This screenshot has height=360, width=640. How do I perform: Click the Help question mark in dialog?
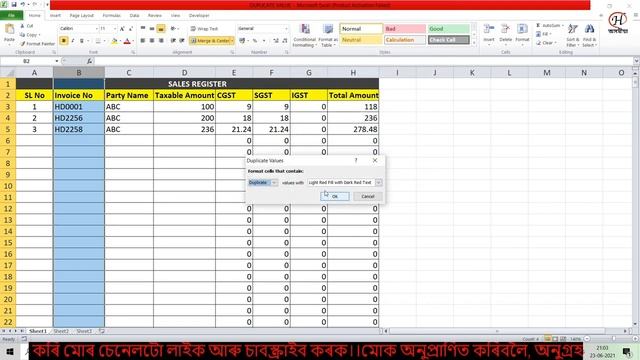(356, 160)
